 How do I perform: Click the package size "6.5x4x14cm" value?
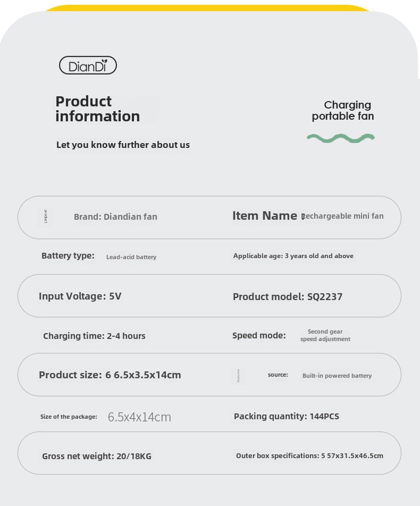click(139, 417)
